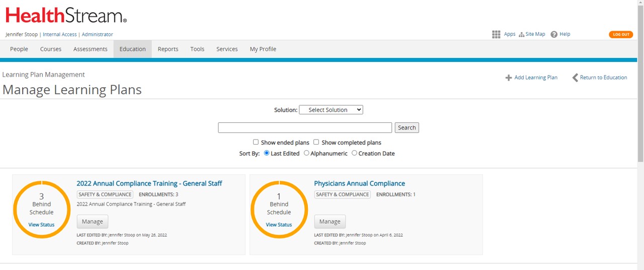This screenshot has width=644, height=270.
Task: Open the Education menu tab
Action: click(x=132, y=49)
